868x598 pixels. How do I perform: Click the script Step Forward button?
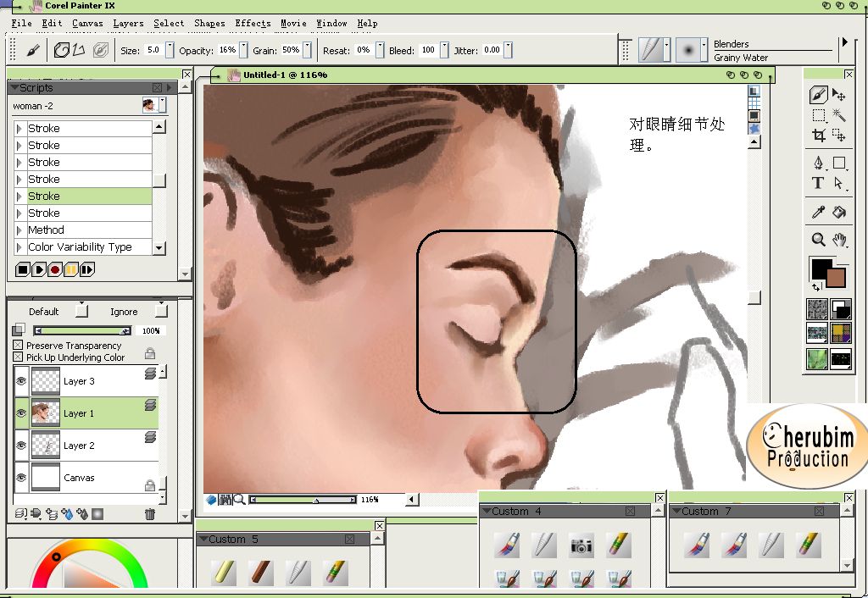pos(87,270)
